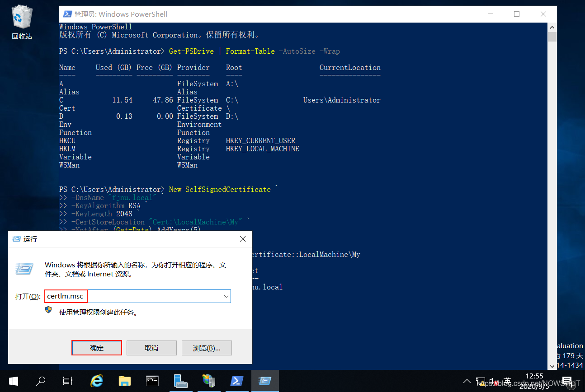Image resolution: width=585 pixels, height=392 pixels.
Task: Maximize the PowerShell window
Action: (517, 14)
